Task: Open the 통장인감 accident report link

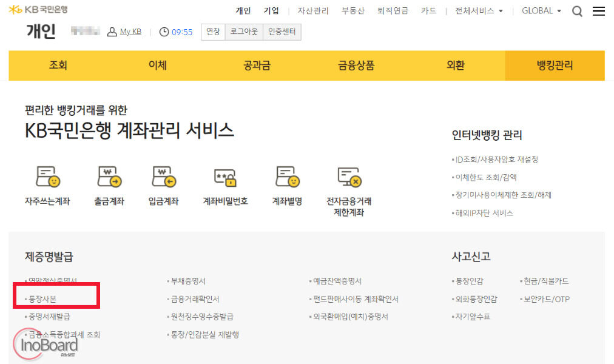Action: click(x=469, y=281)
